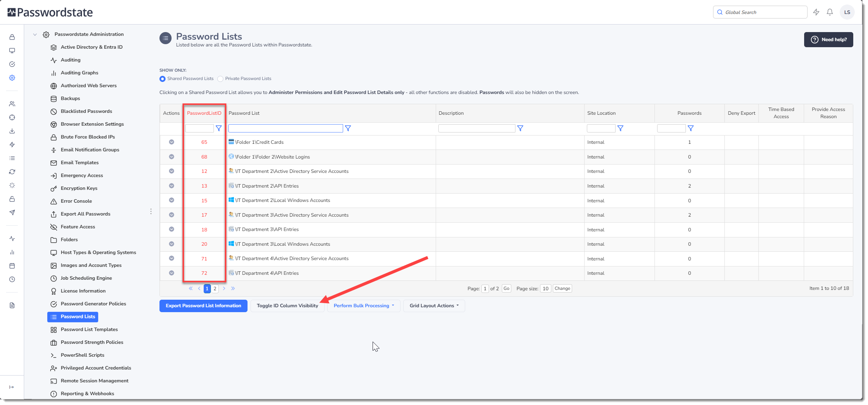Image resolution: width=868 pixels, height=405 pixels.
Task: Open the Folders admin item
Action: (x=69, y=240)
